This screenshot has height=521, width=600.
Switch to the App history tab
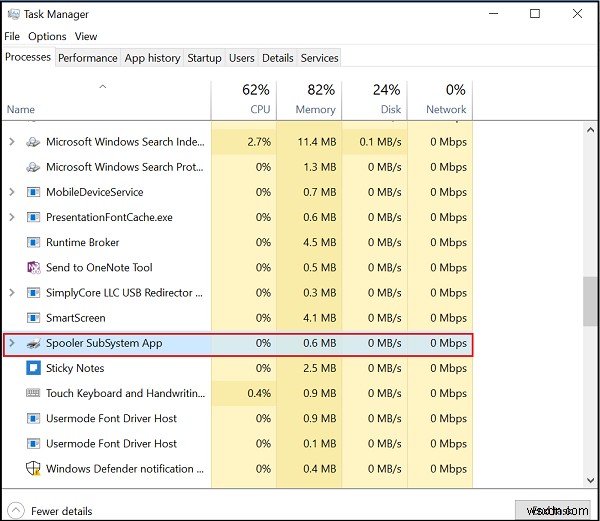pos(152,58)
